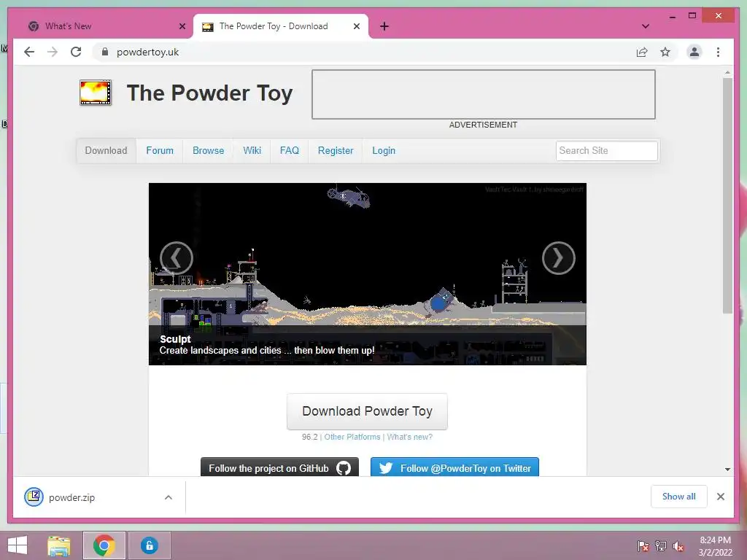Close The Powder Toy tab
The height and width of the screenshot is (560, 747).
point(356,26)
